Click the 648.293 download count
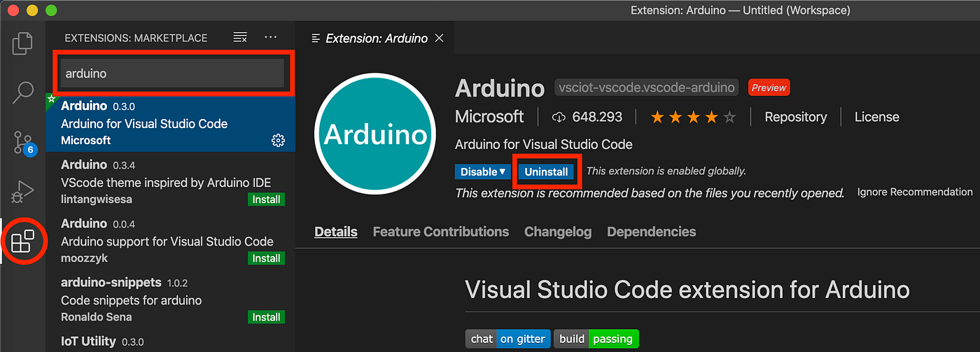Viewport: 980px width, 352px height. click(597, 117)
